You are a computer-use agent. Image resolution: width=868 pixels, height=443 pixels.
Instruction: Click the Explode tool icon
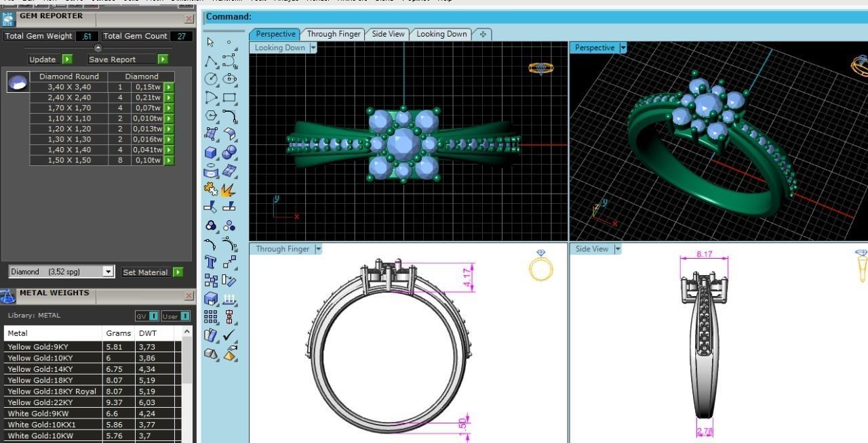pos(229,189)
